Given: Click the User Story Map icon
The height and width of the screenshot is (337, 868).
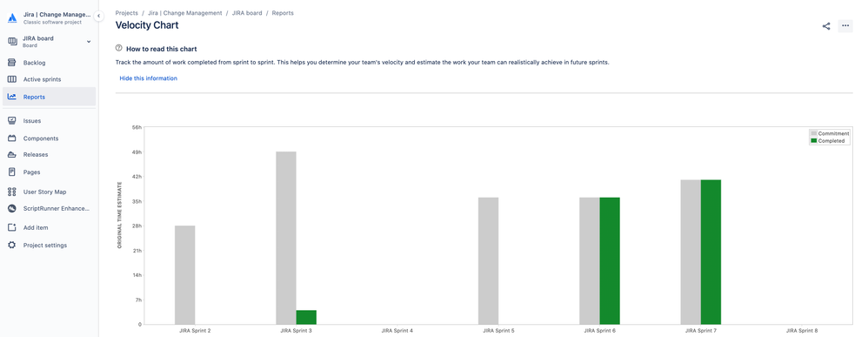Looking at the screenshot, I should (11, 192).
